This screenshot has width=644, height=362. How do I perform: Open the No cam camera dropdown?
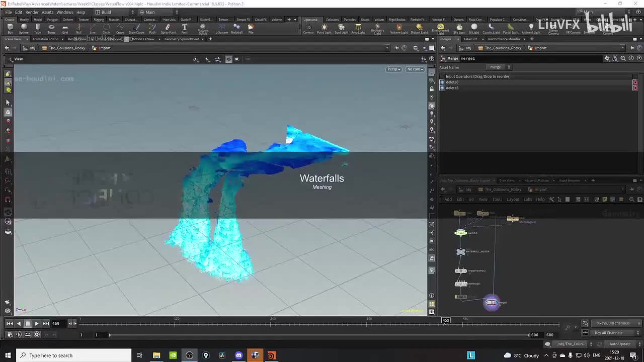[x=415, y=69]
